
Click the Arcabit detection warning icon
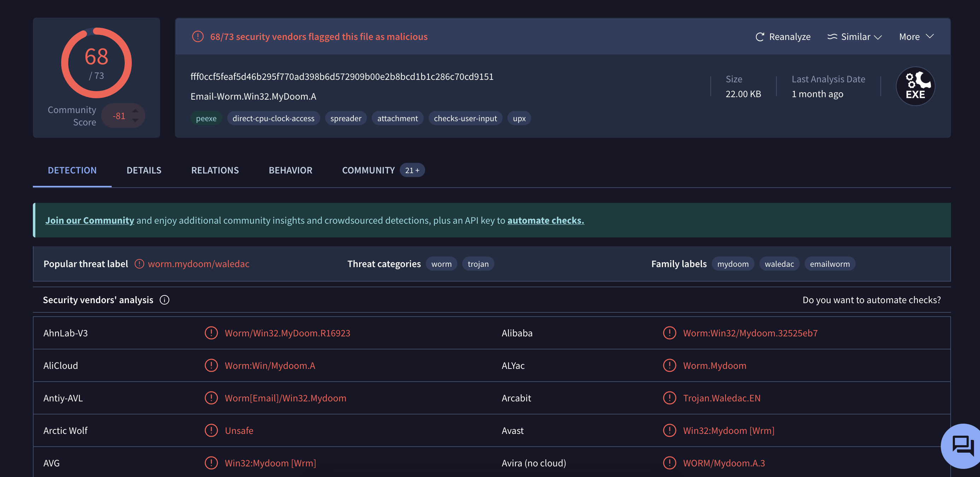[x=669, y=398]
